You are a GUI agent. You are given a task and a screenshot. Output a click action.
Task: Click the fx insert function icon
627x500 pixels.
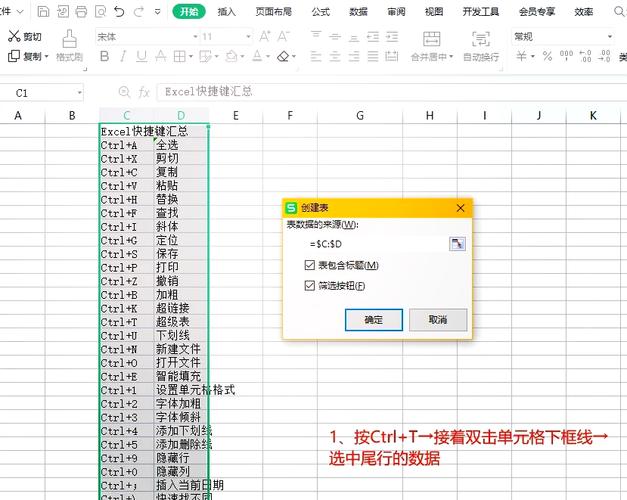pyautogui.click(x=144, y=93)
